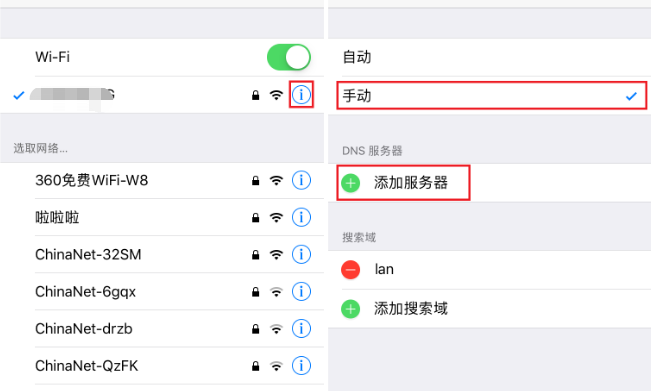Tap 添加服务器 label text
This screenshot has width=651, height=391.
point(411,183)
